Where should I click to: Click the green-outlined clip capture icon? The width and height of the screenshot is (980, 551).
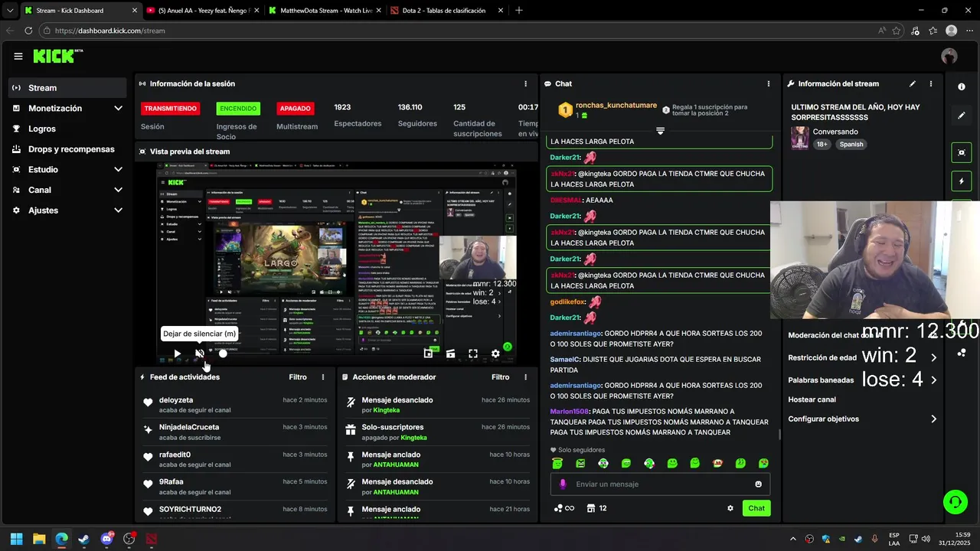click(x=962, y=152)
